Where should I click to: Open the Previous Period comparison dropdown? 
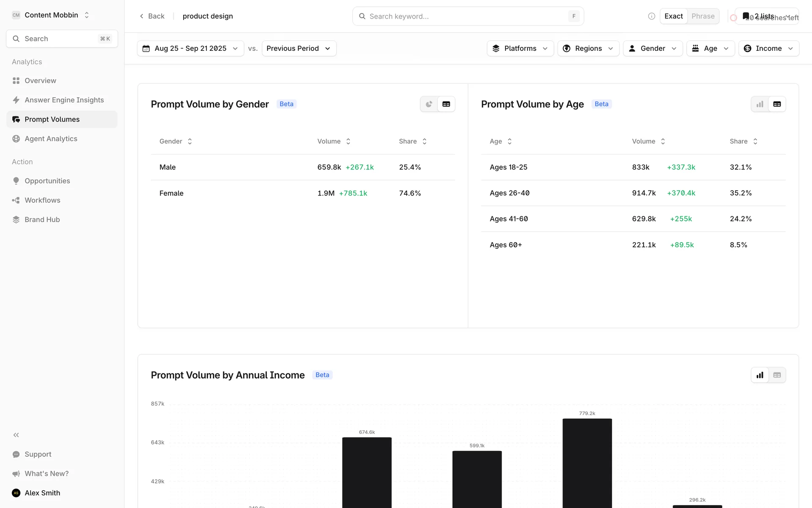(299, 48)
